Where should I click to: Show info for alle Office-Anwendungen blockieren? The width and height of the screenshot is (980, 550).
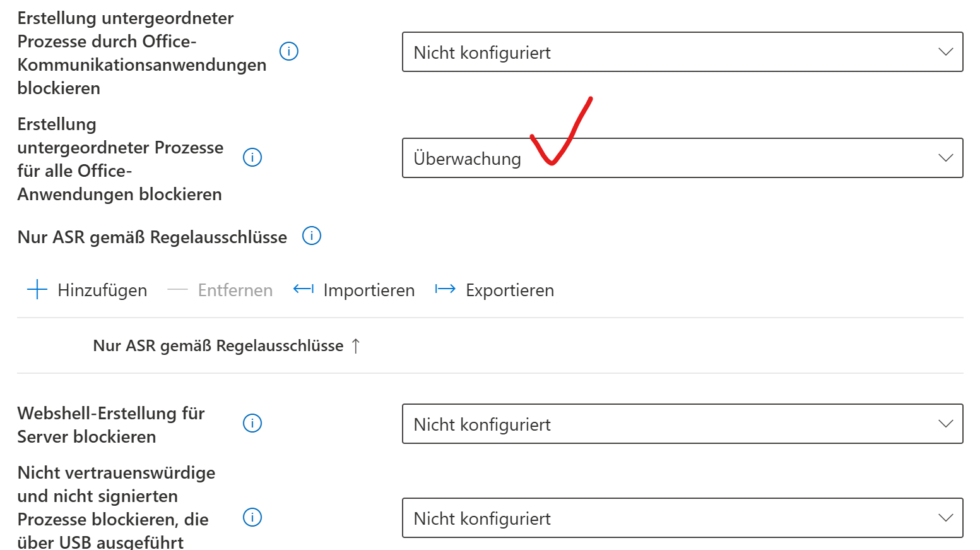[252, 157]
